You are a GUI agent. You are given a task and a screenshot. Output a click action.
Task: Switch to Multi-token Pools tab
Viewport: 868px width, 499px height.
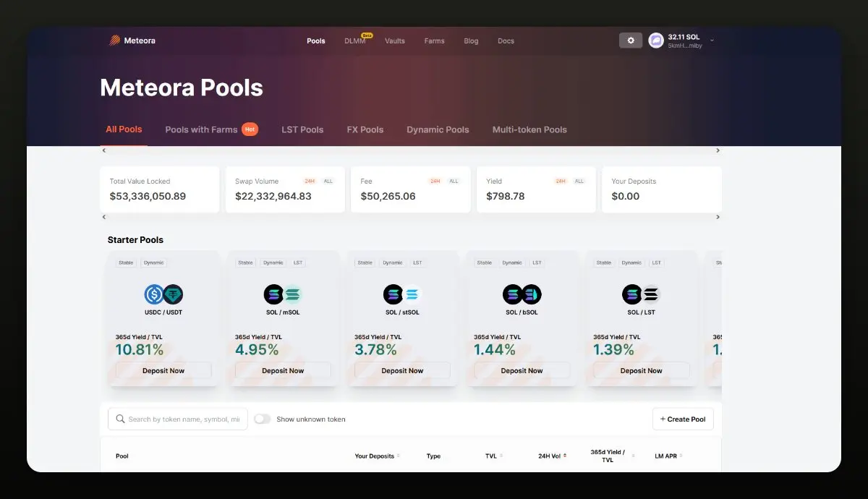[529, 129]
